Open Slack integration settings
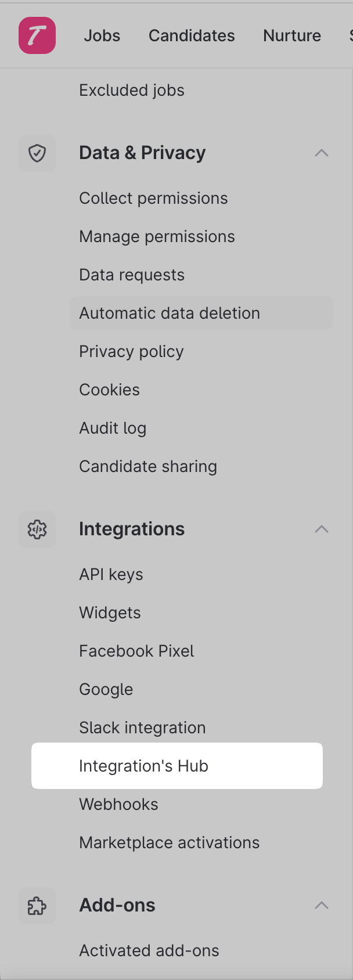The height and width of the screenshot is (980, 353). (142, 728)
